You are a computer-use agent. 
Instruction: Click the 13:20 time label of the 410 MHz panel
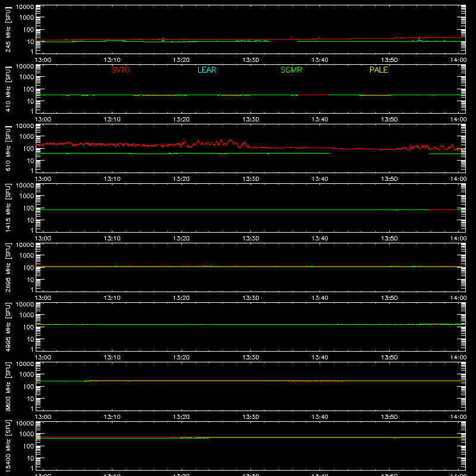pos(181,120)
